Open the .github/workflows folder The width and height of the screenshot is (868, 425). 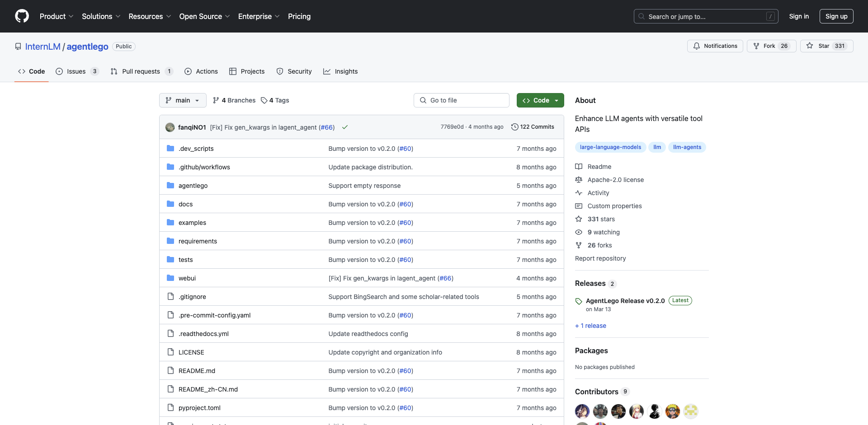point(204,167)
